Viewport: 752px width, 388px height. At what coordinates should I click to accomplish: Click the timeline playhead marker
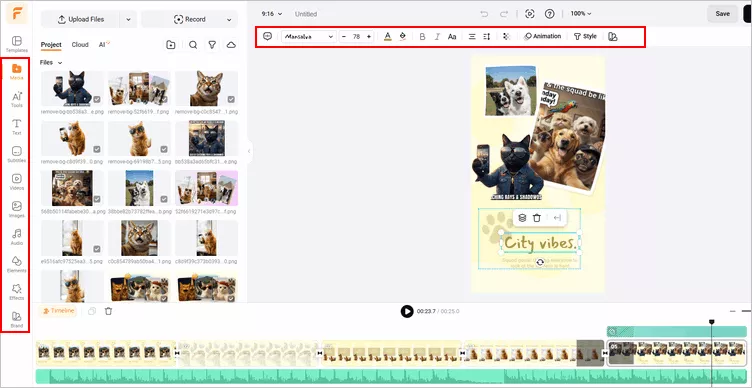click(x=711, y=322)
